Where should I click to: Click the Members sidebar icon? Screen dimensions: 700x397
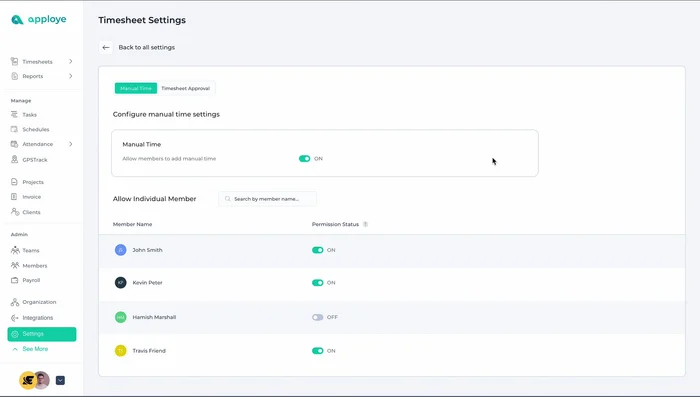[15, 265]
